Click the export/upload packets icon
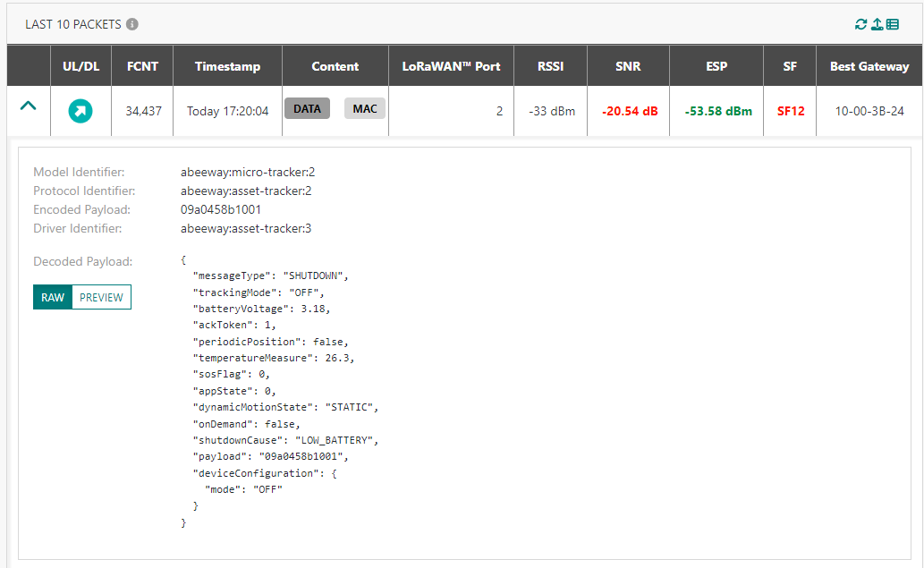 tap(877, 24)
